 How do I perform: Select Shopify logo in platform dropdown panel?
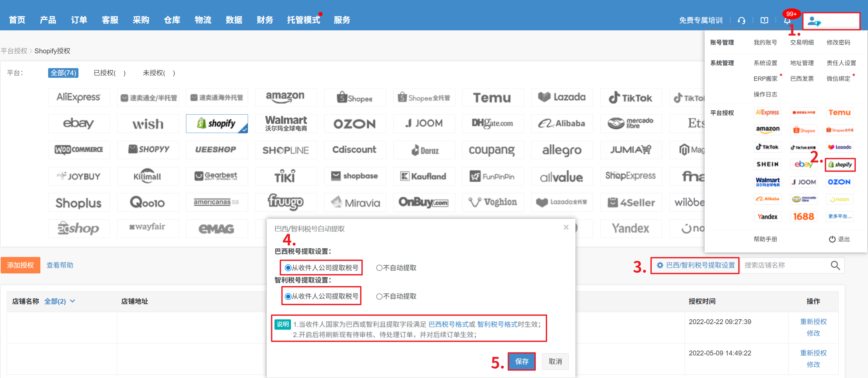(840, 165)
